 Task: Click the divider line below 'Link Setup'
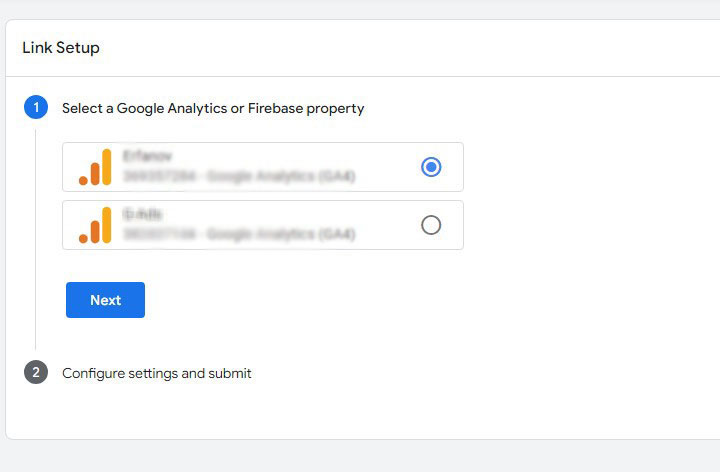point(363,76)
